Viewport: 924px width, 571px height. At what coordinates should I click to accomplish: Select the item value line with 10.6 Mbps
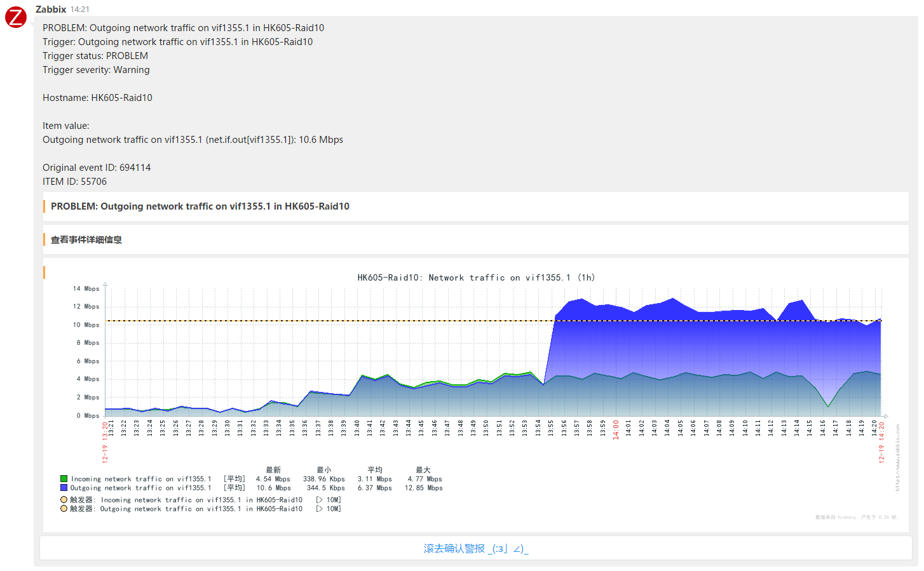pos(193,140)
